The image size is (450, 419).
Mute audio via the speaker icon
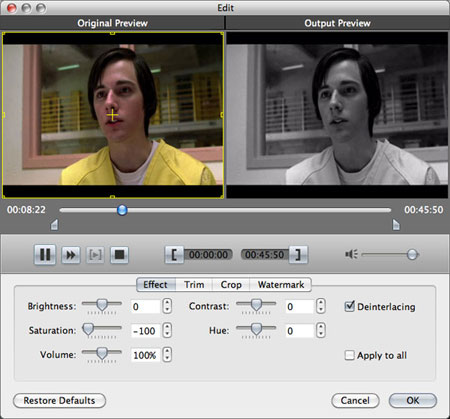pos(351,255)
